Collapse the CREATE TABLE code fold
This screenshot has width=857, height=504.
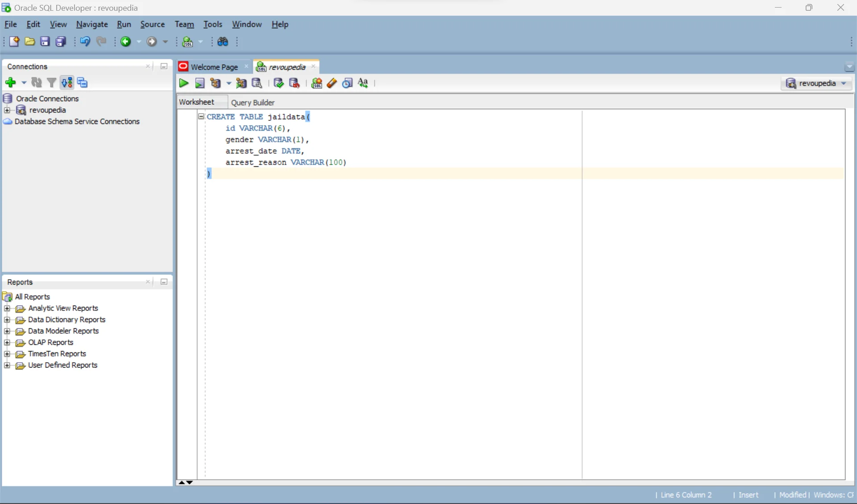pyautogui.click(x=201, y=116)
